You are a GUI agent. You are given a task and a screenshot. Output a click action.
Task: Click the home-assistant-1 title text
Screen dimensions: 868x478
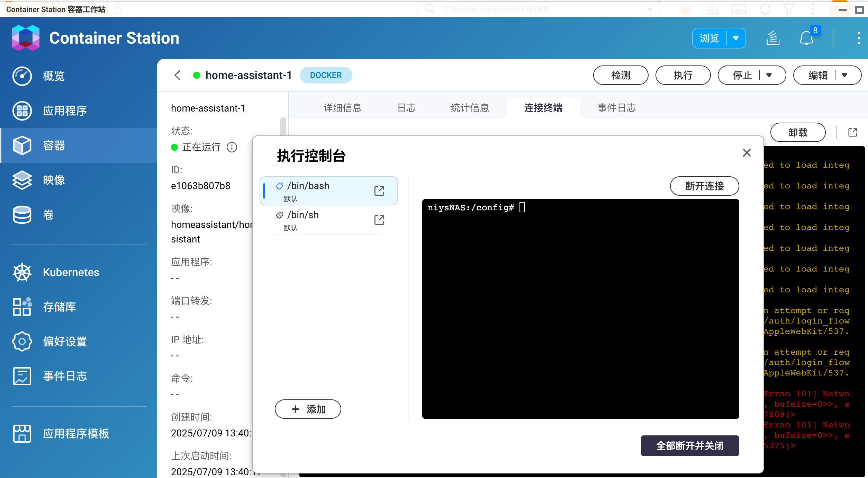click(x=248, y=75)
